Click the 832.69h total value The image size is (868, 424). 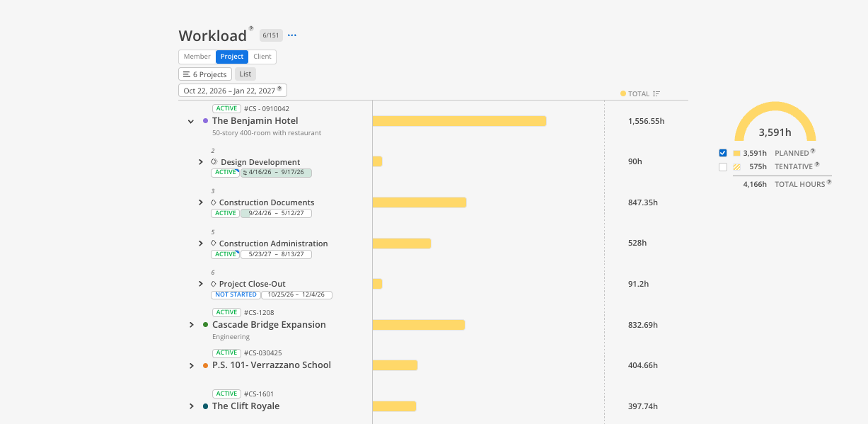tap(642, 325)
